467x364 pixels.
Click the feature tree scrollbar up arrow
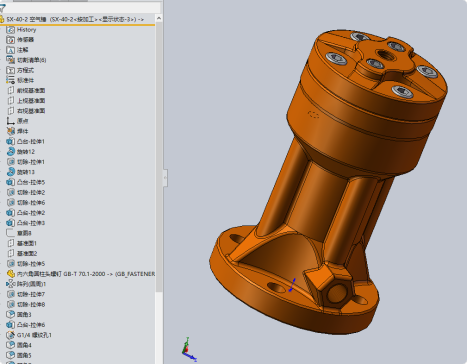[159, 18]
